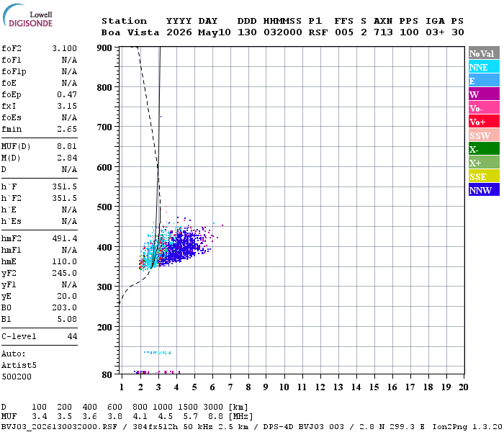Click the C-level value 44
Screen dimensions: 504x432
pyautogui.click(x=72, y=336)
